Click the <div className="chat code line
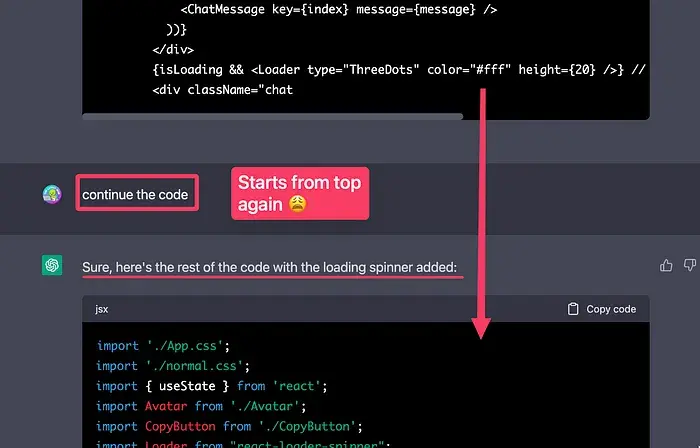 222,90
